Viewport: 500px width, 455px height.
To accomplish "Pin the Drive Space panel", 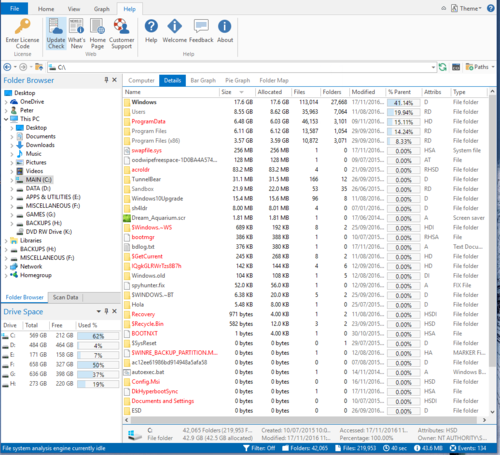I will pos(106,311).
